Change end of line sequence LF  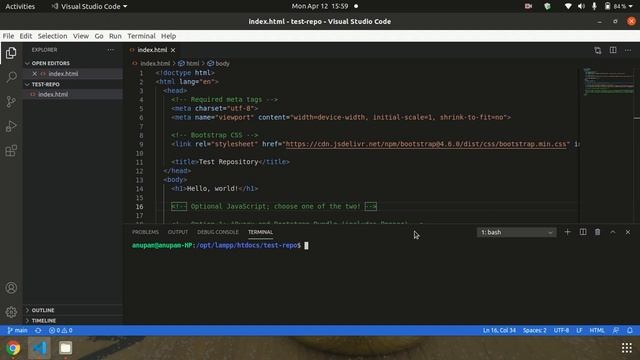click(x=579, y=330)
